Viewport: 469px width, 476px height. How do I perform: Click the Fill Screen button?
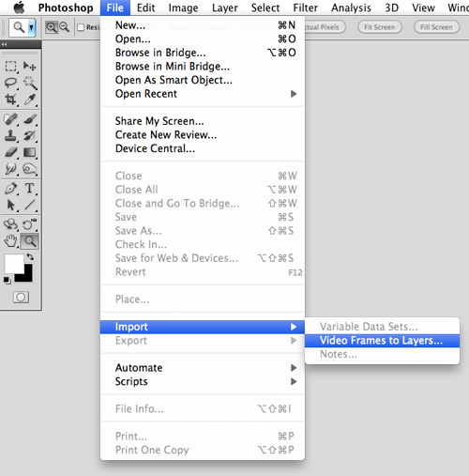click(x=436, y=27)
